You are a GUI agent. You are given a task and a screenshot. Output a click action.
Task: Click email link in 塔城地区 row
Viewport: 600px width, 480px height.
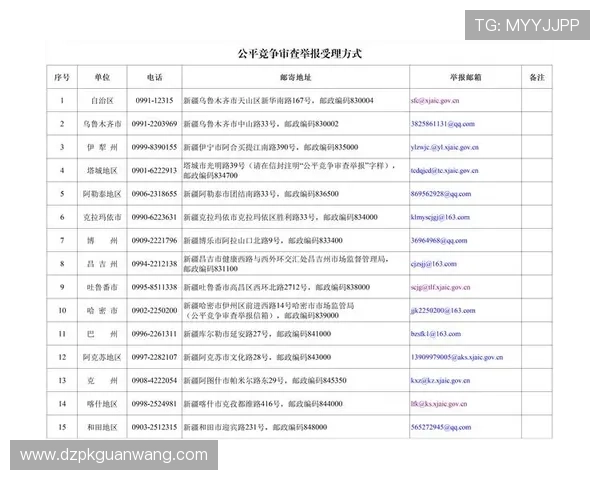[x=445, y=171]
